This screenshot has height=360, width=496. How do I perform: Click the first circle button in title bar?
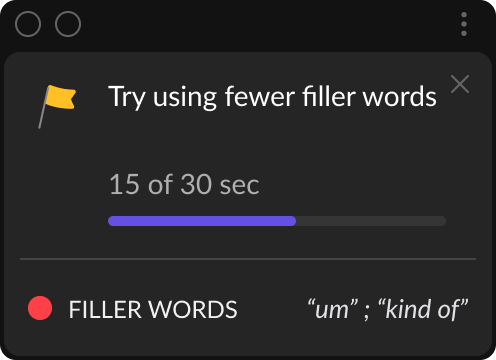(x=28, y=24)
